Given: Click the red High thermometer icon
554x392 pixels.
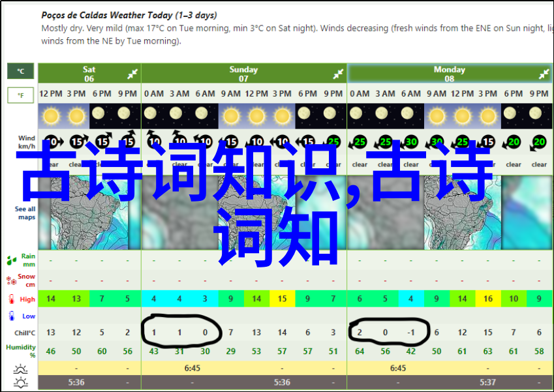Looking at the screenshot, I should 12,299.
